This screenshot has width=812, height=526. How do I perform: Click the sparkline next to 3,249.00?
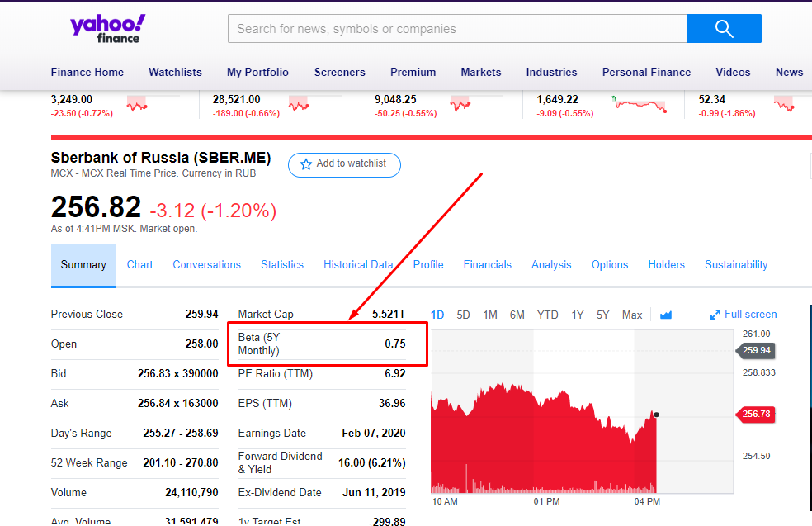pyautogui.click(x=137, y=104)
